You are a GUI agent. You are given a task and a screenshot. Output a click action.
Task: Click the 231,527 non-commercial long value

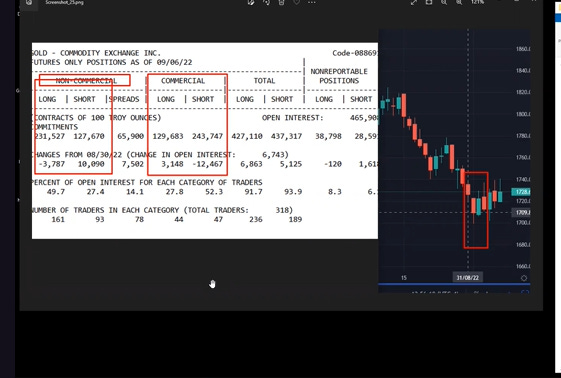coord(49,136)
